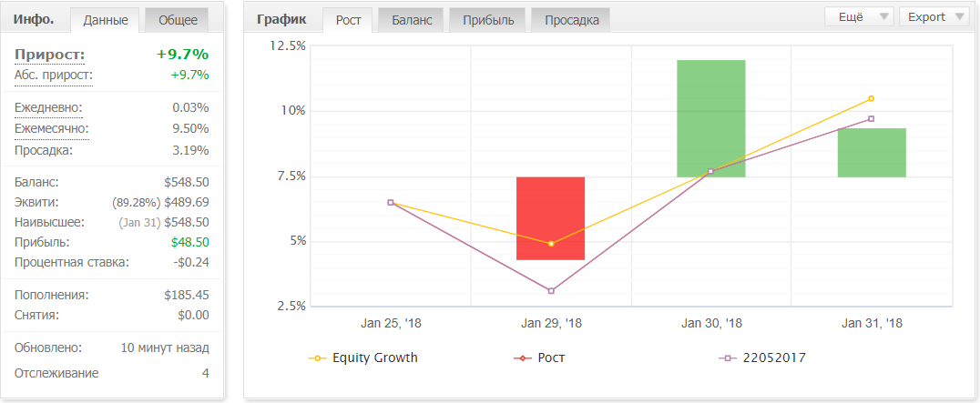Screen dimensions: 980x403
Task: Select the Рост chart tab
Action: (348, 20)
